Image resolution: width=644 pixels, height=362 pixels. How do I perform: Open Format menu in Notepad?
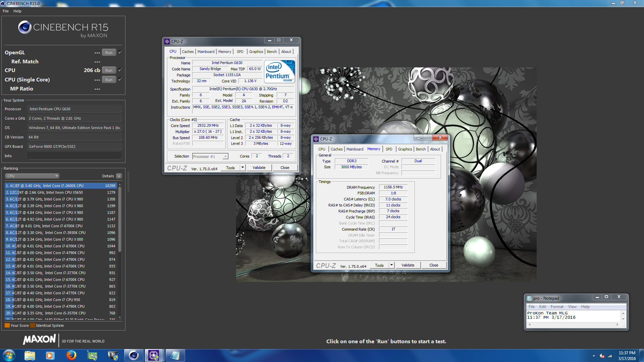tap(557, 307)
